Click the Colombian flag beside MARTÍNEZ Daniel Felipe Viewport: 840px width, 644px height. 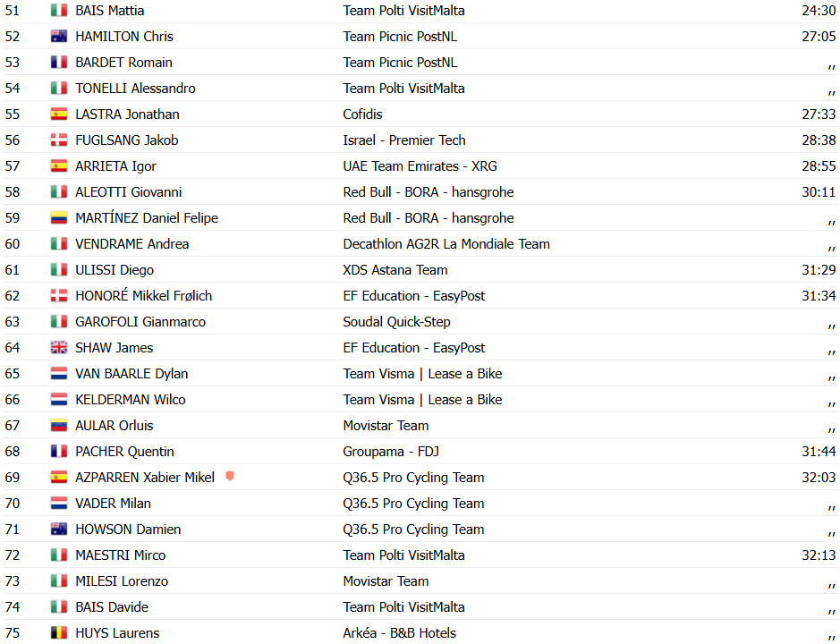tap(59, 217)
